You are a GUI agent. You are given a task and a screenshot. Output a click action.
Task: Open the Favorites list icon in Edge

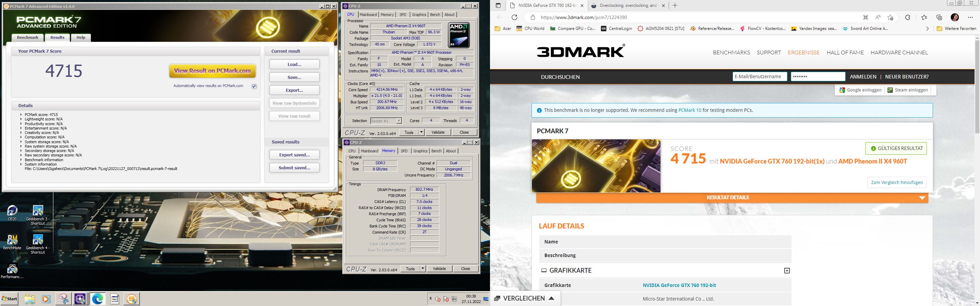[x=924, y=17]
